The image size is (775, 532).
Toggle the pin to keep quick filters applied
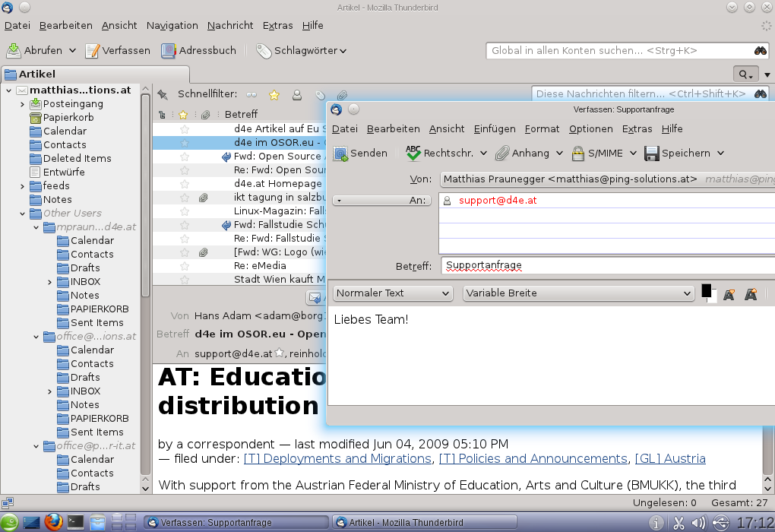click(x=162, y=94)
